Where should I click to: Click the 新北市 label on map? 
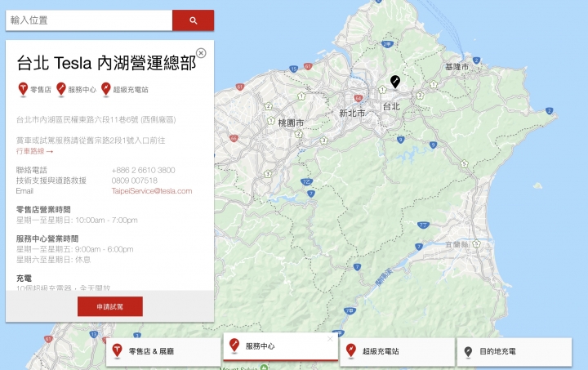tap(352, 113)
